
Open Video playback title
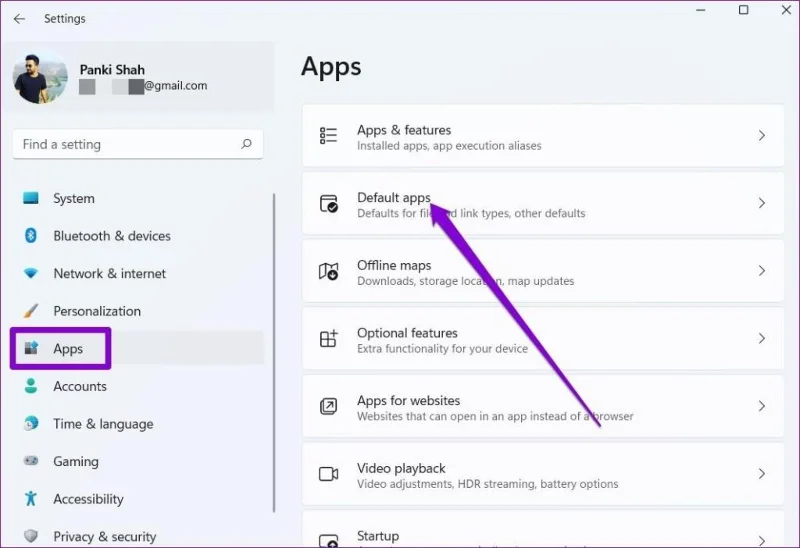[x=401, y=468]
